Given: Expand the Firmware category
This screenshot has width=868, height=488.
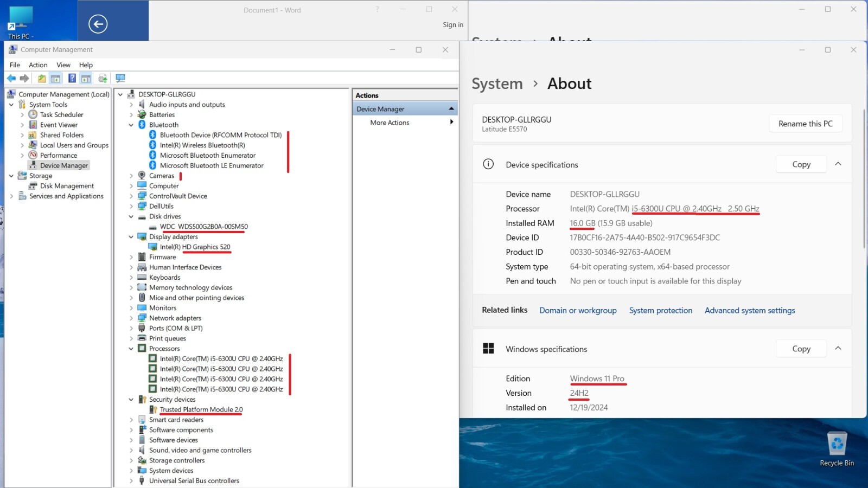Looking at the screenshot, I should tap(131, 257).
